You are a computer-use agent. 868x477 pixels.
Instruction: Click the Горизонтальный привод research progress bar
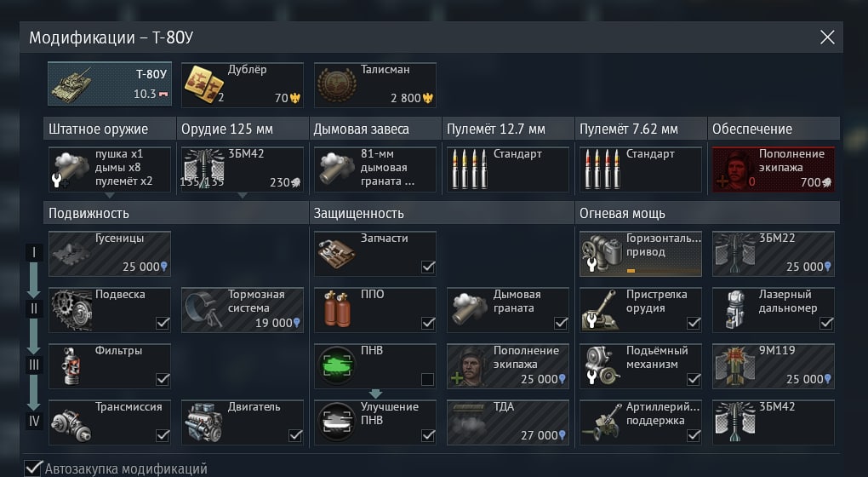[x=663, y=271]
